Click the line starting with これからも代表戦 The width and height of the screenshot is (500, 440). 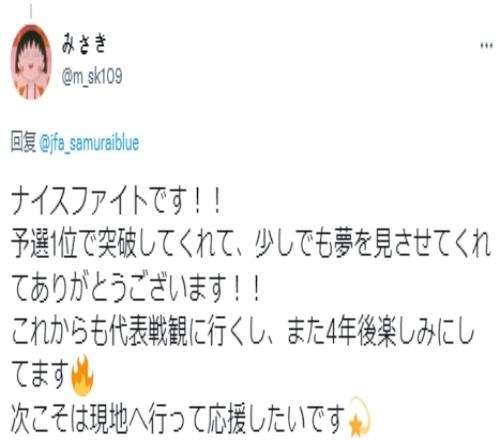(243, 331)
